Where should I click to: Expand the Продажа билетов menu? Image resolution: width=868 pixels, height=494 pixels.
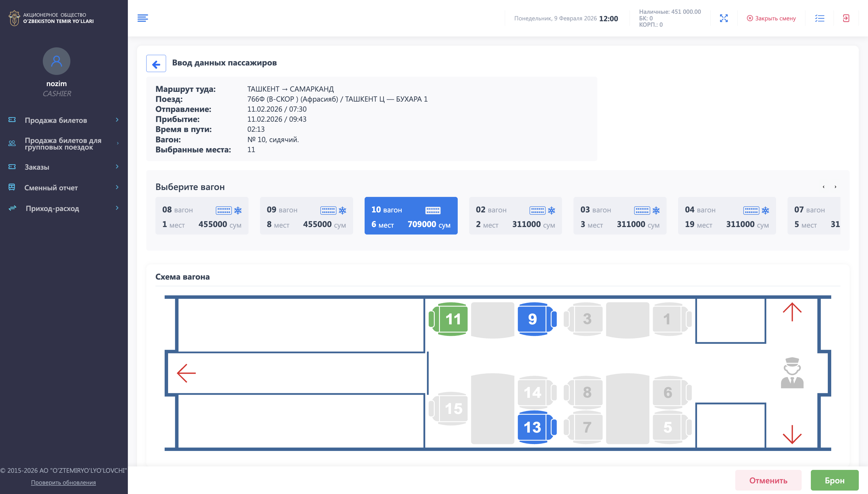click(55, 120)
